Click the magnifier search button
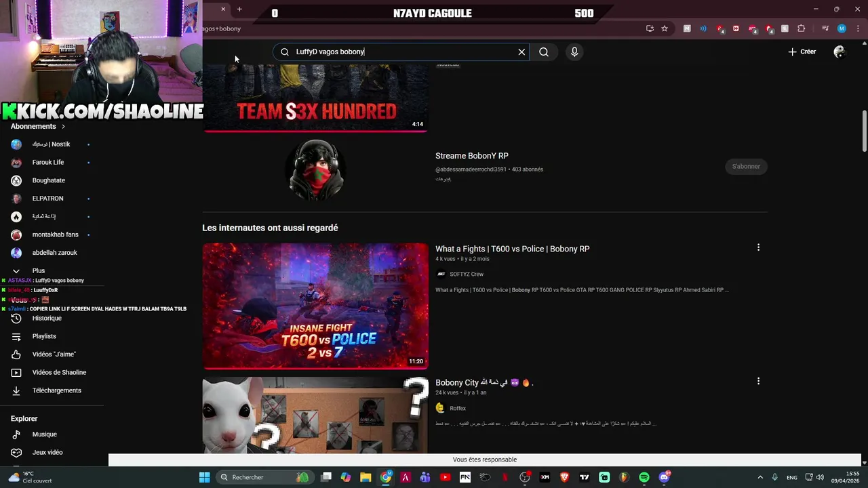 [x=544, y=52]
